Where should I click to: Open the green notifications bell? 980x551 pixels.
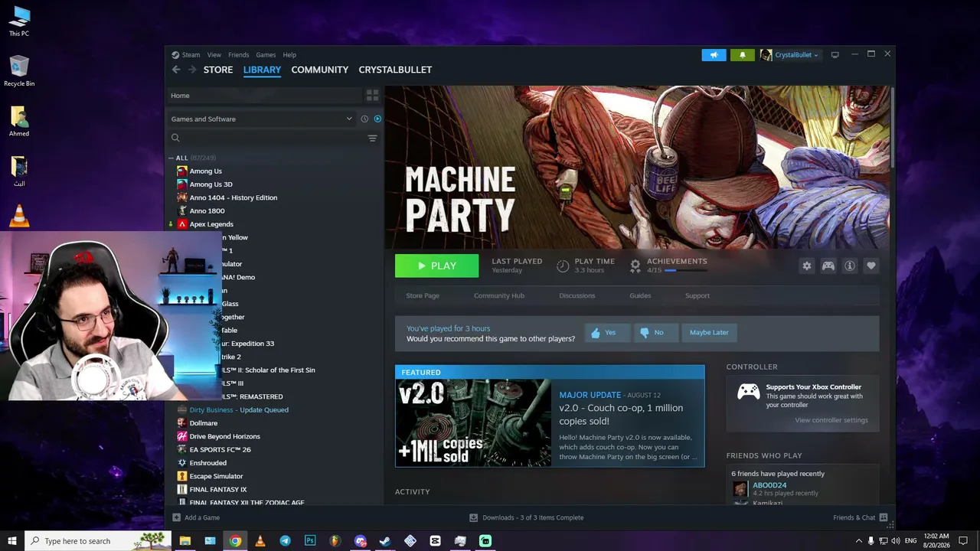[742, 55]
